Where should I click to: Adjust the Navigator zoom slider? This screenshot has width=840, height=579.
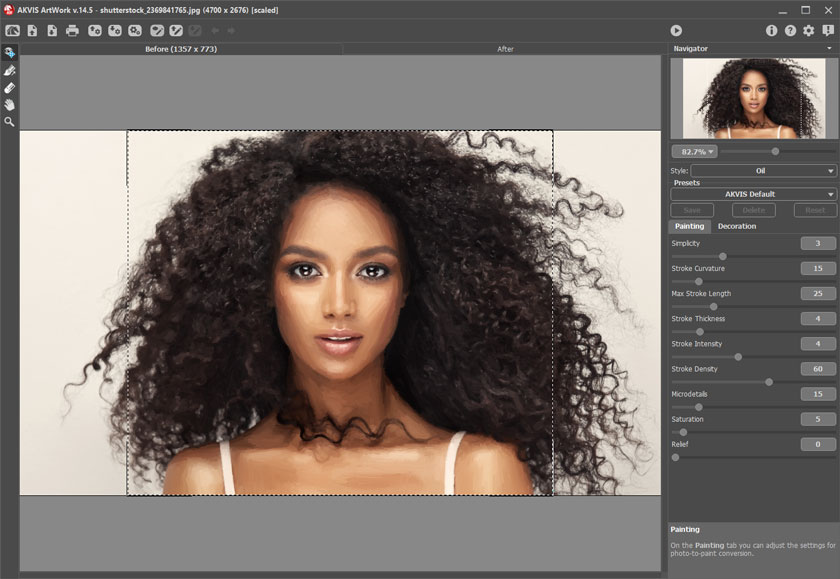click(x=775, y=152)
